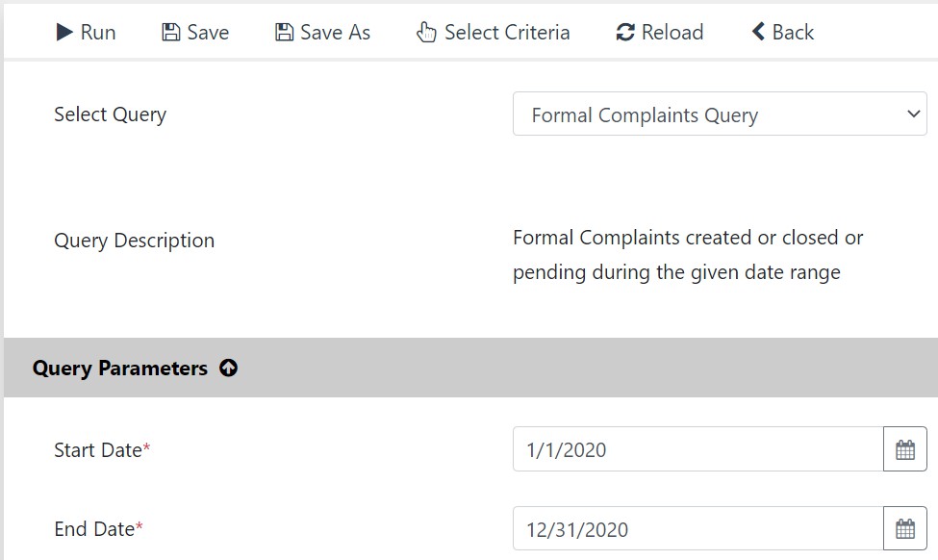The height and width of the screenshot is (560, 938).
Task: Choose Select Criteria in the toolbar
Action: tap(507, 32)
